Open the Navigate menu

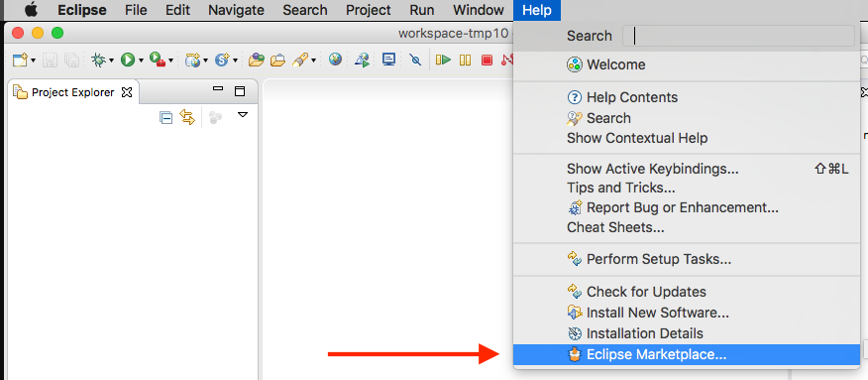click(x=236, y=10)
